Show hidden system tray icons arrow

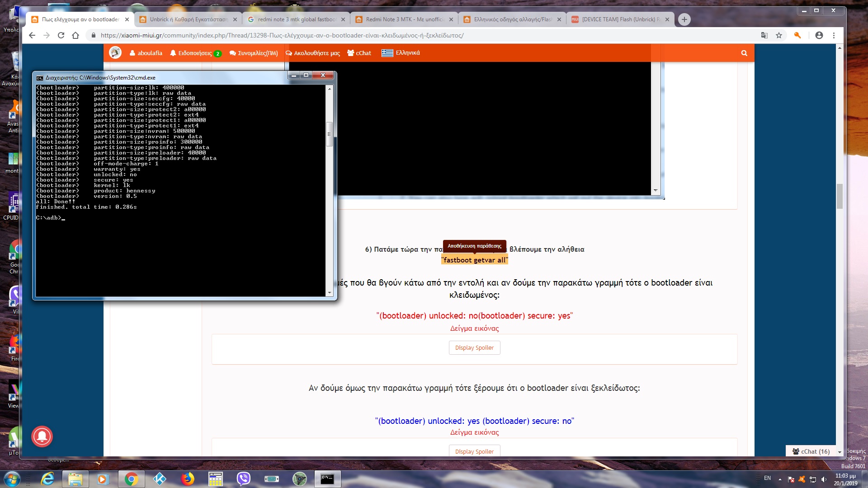[x=780, y=479]
